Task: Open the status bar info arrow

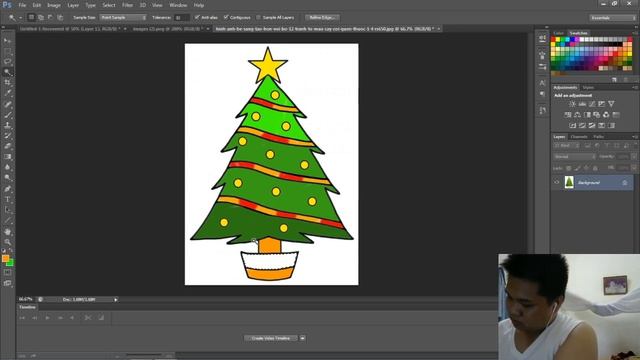Action: [116, 300]
